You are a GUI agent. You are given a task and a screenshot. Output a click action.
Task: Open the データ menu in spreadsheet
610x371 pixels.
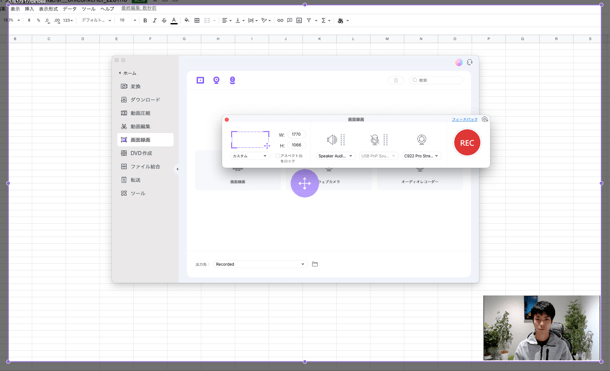(70, 9)
